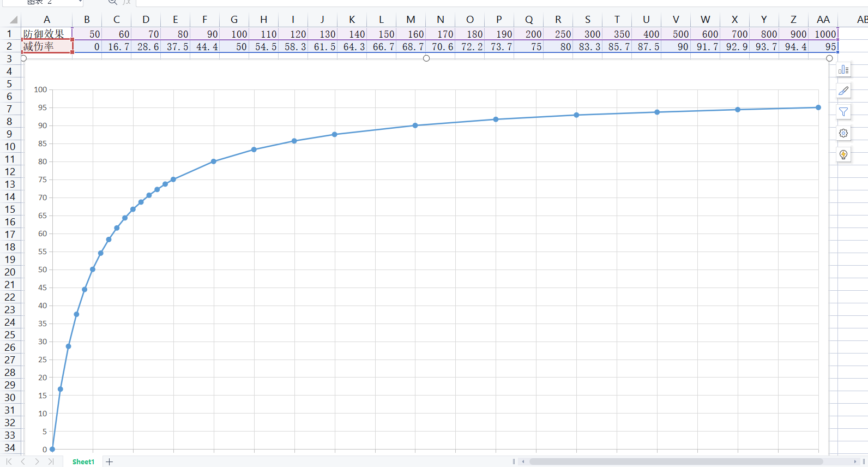
Task: Select cell AA1 containing 1000
Action: tap(823, 33)
